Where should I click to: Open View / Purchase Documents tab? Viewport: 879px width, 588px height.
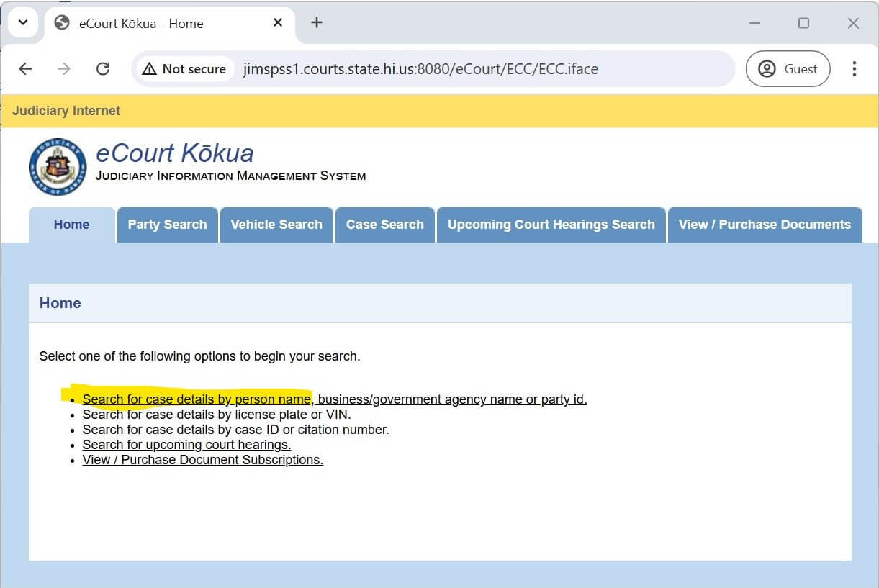coord(765,225)
